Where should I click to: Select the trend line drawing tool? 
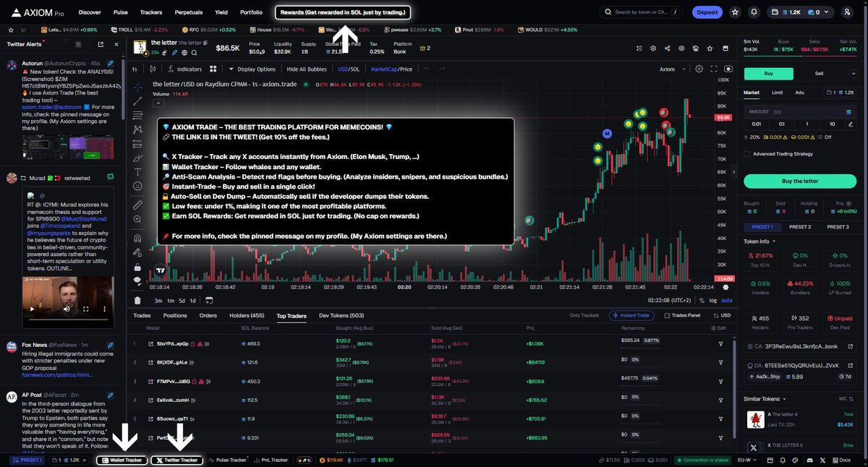tap(137, 100)
